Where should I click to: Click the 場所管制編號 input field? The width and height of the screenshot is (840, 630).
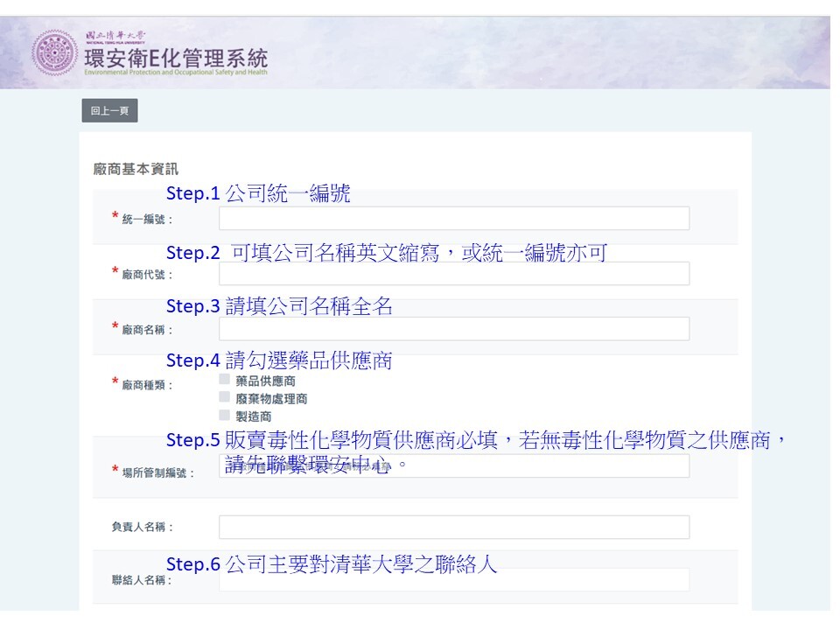(453, 466)
